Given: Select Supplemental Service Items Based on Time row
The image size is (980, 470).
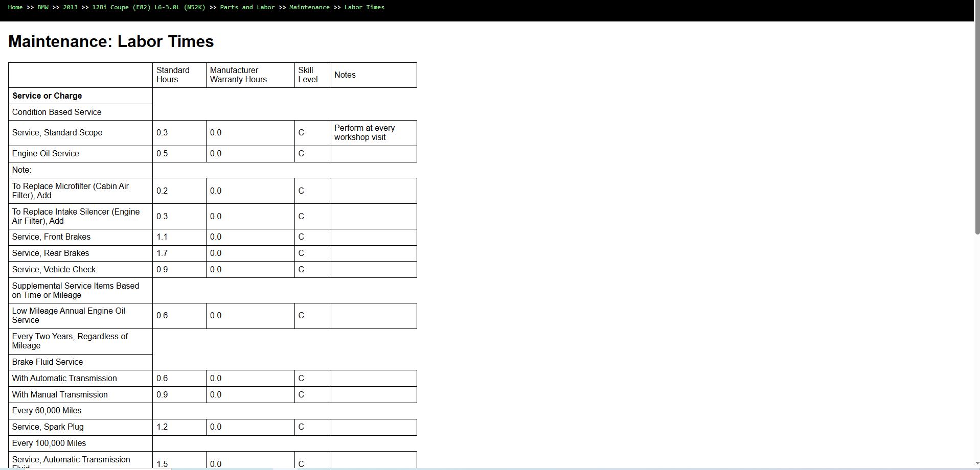Looking at the screenshot, I should [x=80, y=291].
